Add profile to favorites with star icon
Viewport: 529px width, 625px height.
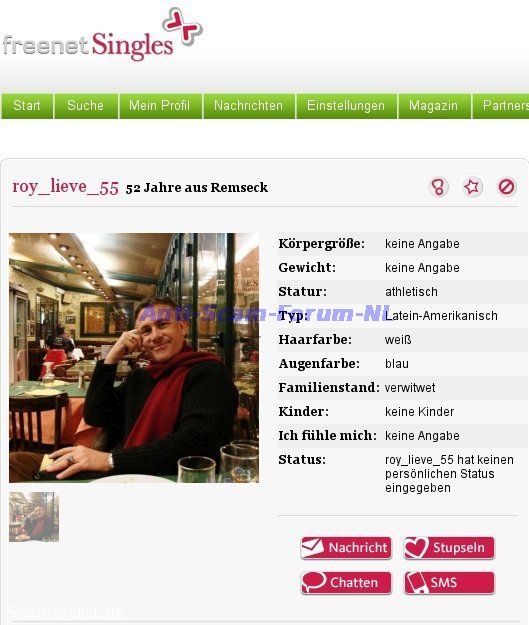pos(472,187)
